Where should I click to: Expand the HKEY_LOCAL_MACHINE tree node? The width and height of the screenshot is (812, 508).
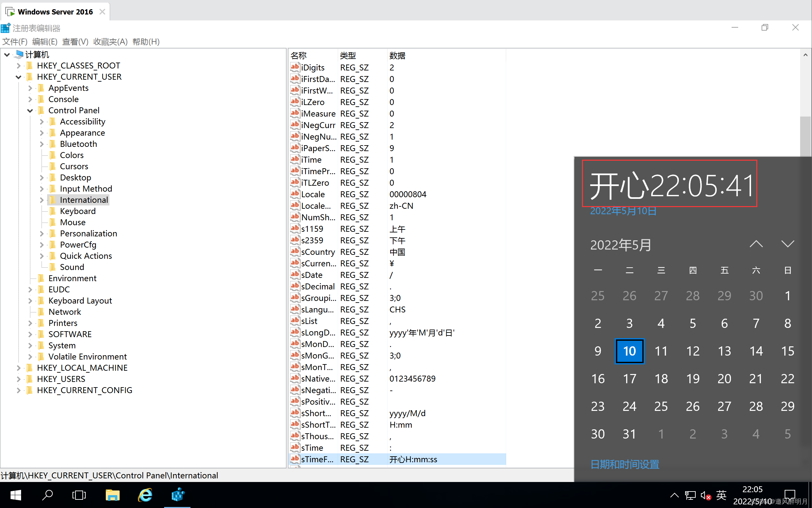(x=18, y=368)
